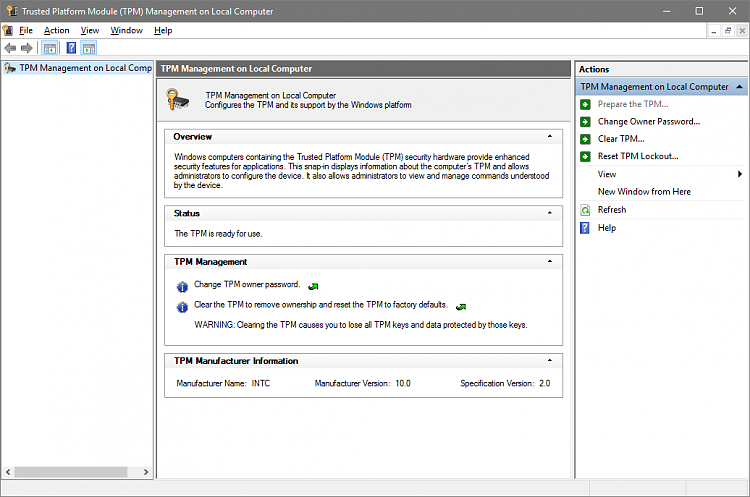Click the Refresh icon in Actions pane
Viewport: 750px width, 497px height.
coord(585,210)
